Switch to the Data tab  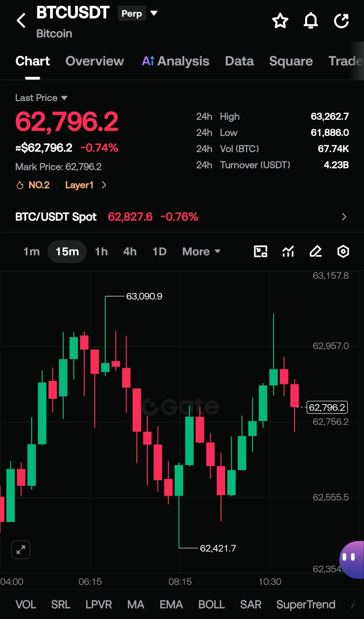tap(239, 61)
